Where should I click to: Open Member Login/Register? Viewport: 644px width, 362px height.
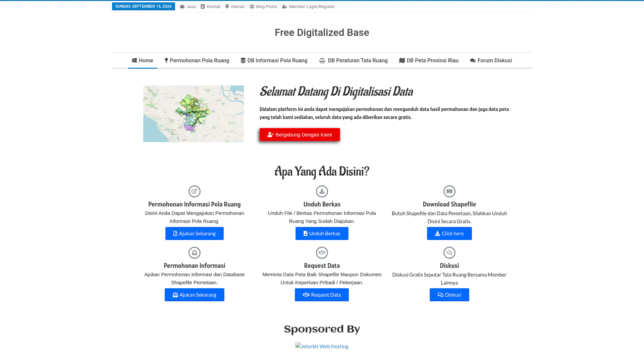coord(308,7)
